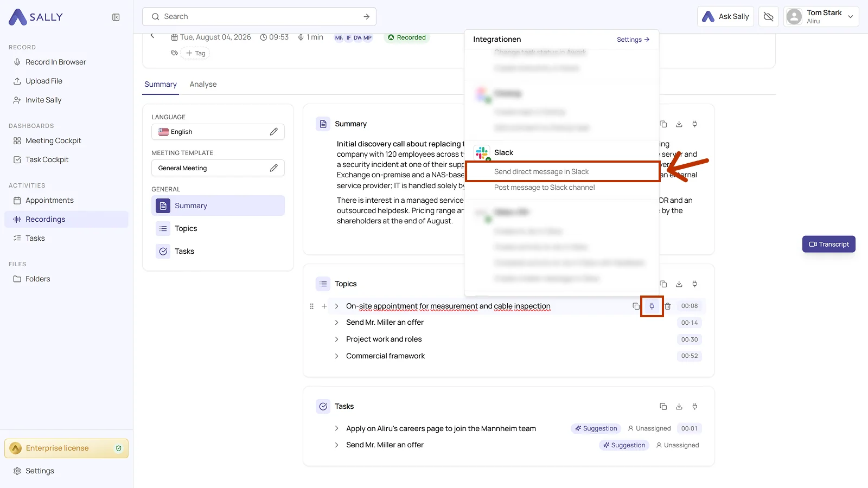Viewport: 868px width, 488px height.
Task: Open integration Settings link
Action: pyautogui.click(x=633, y=40)
